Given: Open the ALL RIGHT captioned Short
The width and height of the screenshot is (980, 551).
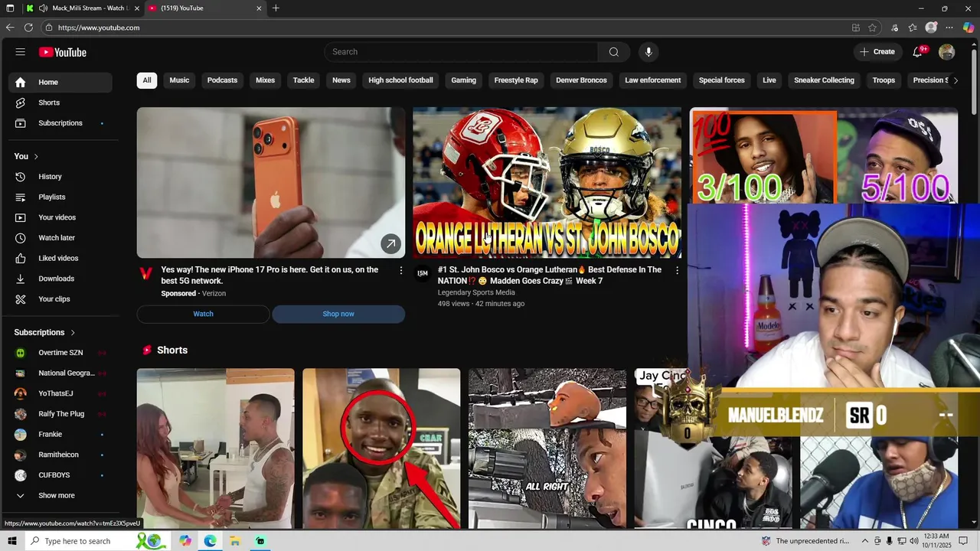Looking at the screenshot, I should tap(547, 448).
